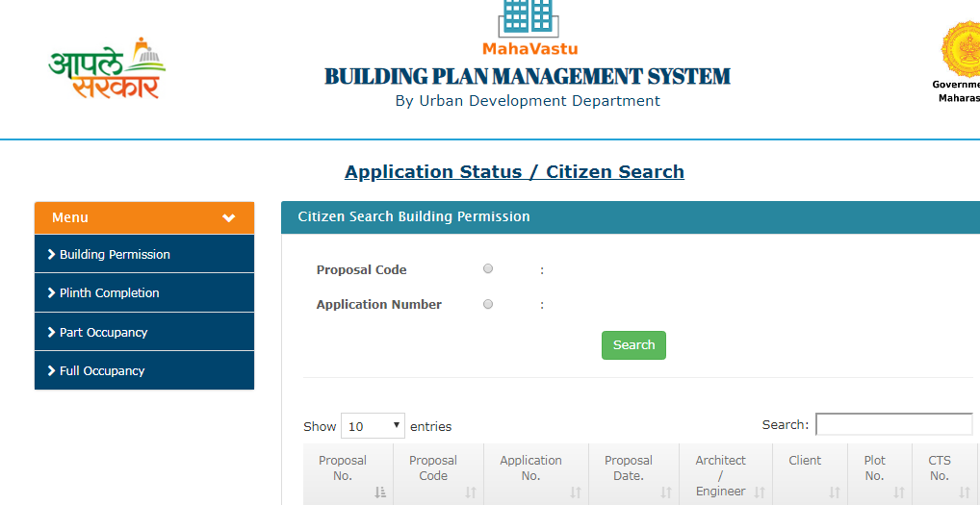Click the MahaVastu name text

click(530, 49)
